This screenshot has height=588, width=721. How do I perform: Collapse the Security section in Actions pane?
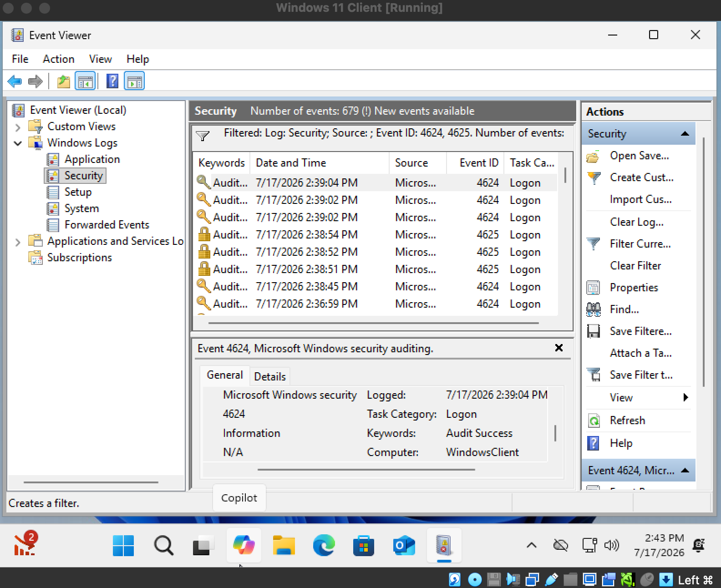[x=685, y=134]
